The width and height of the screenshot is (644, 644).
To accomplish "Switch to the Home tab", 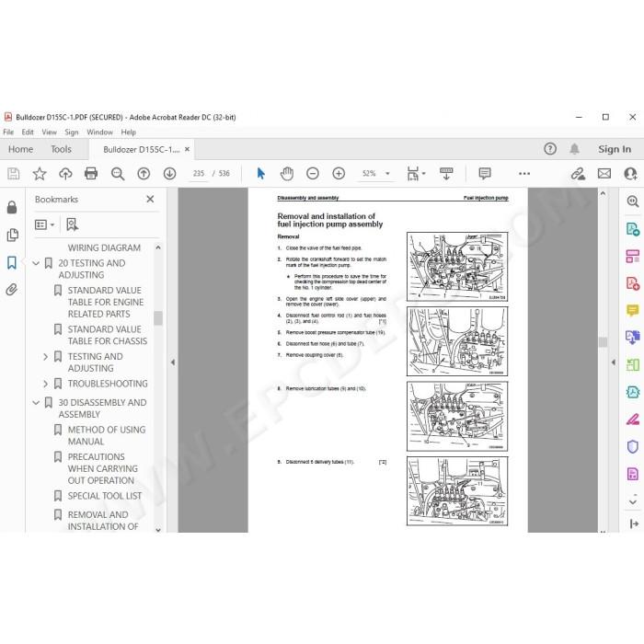I will [x=20, y=149].
